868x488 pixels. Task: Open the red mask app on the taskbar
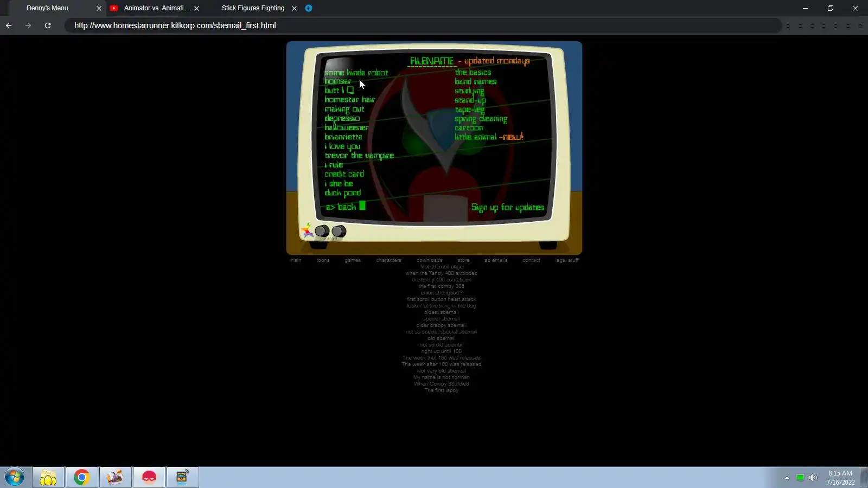pyautogui.click(x=149, y=477)
